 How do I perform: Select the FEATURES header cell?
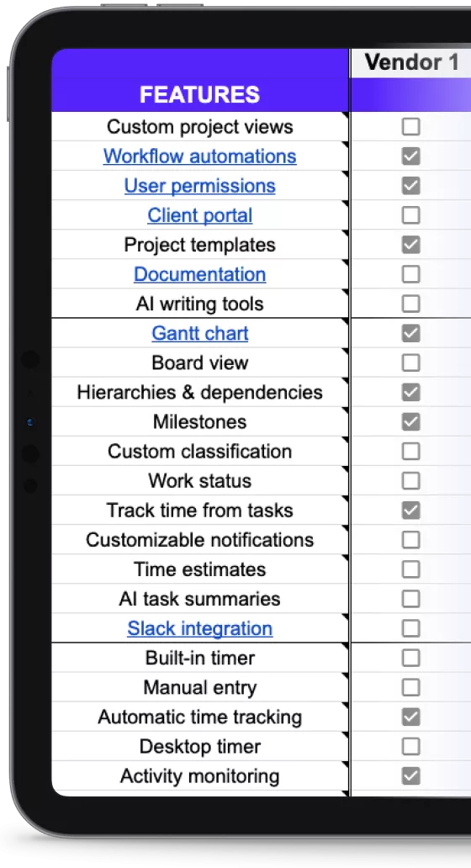pyautogui.click(x=200, y=81)
